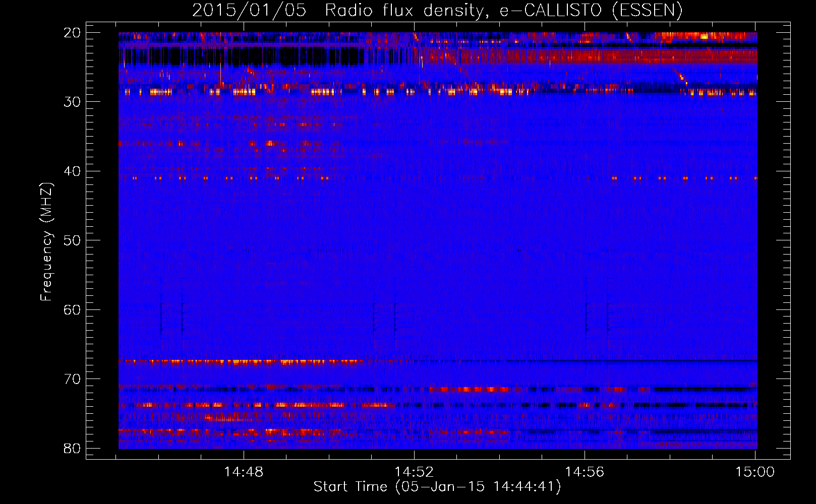Image resolution: width=816 pixels, height=504 pixels.
Task: Click the 70 frequency tick label
Action: click(72, 379)
